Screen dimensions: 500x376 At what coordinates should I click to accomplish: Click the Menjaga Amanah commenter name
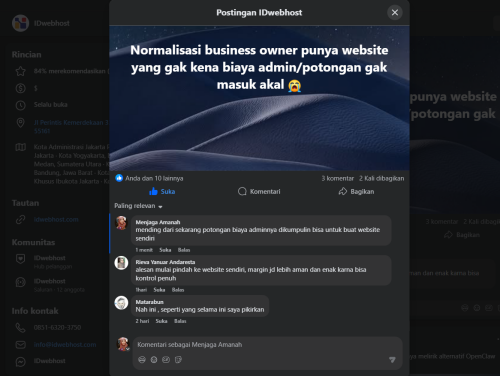coord(158,222)
